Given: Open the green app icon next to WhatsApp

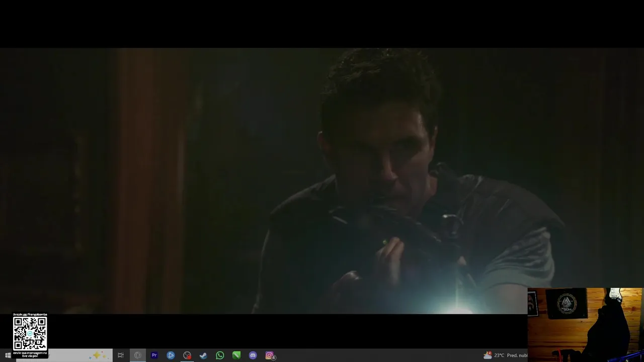Looking at the screenshot, I should [x=236, y=355].
